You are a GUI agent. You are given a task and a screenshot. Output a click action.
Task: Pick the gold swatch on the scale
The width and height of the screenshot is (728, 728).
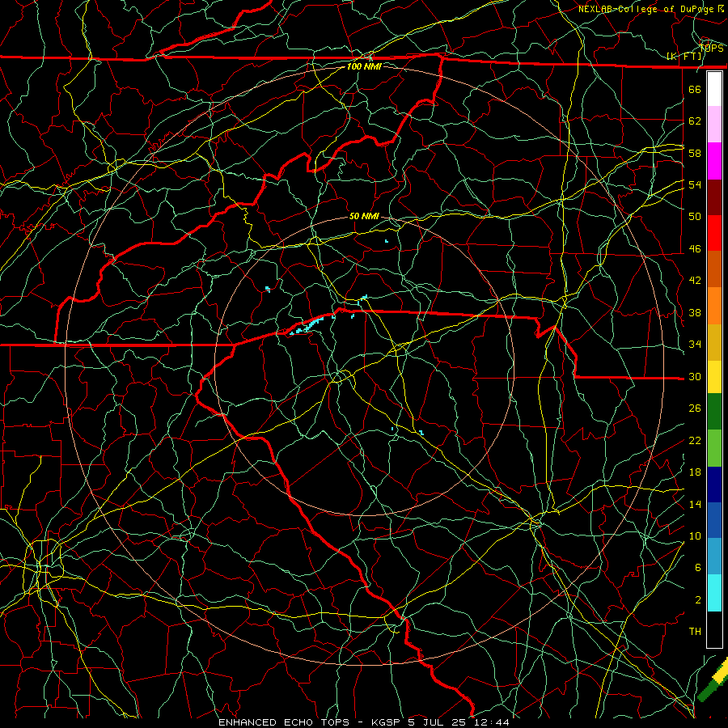[x=714, y=342]
